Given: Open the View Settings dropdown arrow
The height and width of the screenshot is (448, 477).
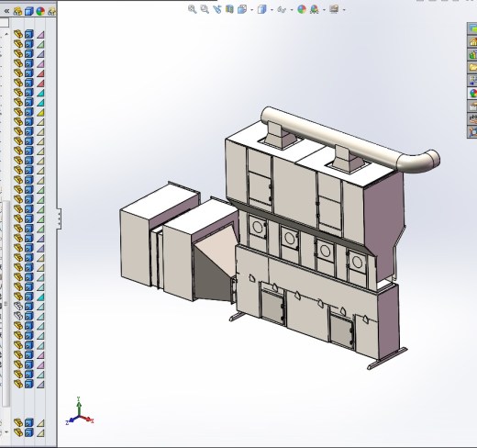Looking at the screenshot, I should [x=344, y=10].
